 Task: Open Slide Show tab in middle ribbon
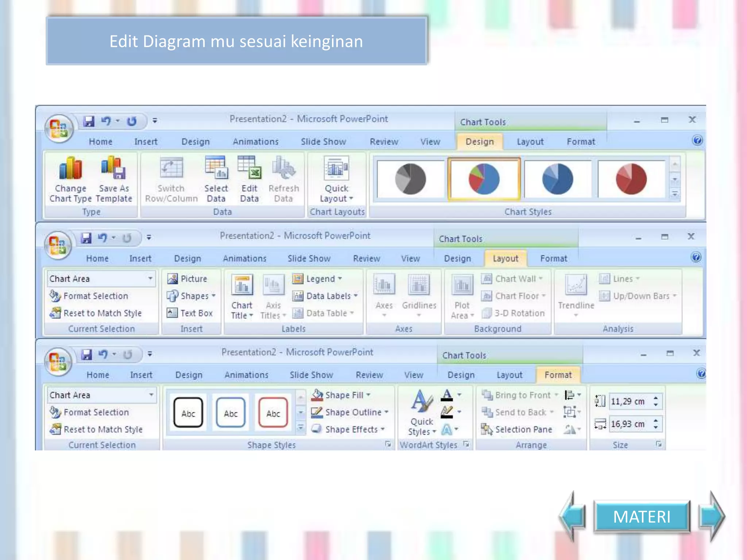(309, 258)
